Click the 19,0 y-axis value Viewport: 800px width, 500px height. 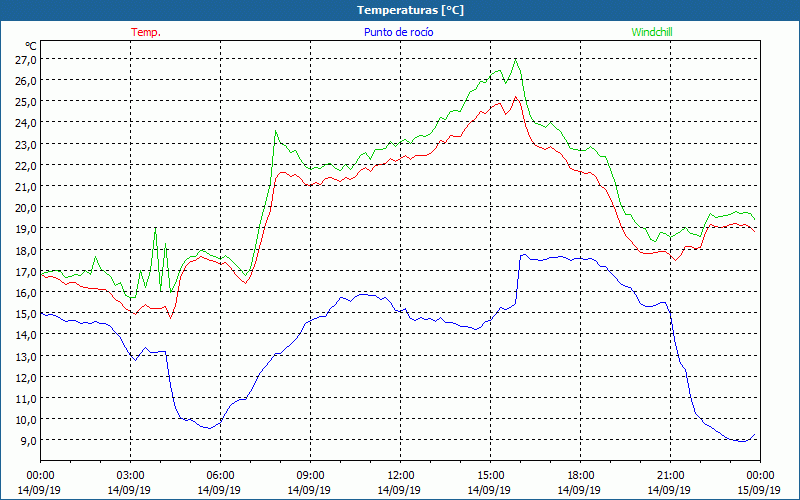pyautogui.click(x=28, y=229)
